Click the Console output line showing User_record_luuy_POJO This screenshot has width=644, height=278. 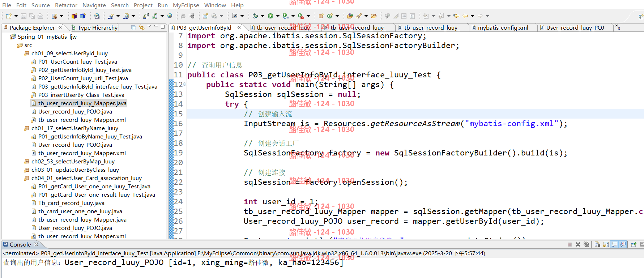(174, 262)
